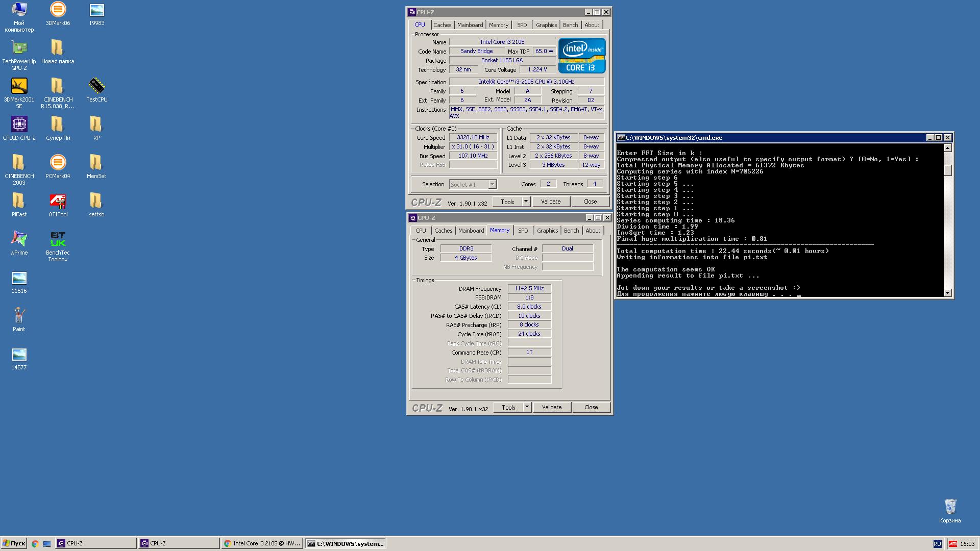Viewport: 980px width, 551px height.
Task: Open the 19983 image file icon
Action: [x=96, y=14]
